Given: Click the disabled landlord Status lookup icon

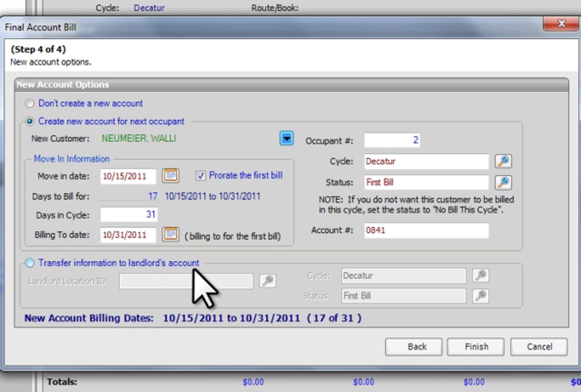Looking at the screenshot, I should (481, 296).
